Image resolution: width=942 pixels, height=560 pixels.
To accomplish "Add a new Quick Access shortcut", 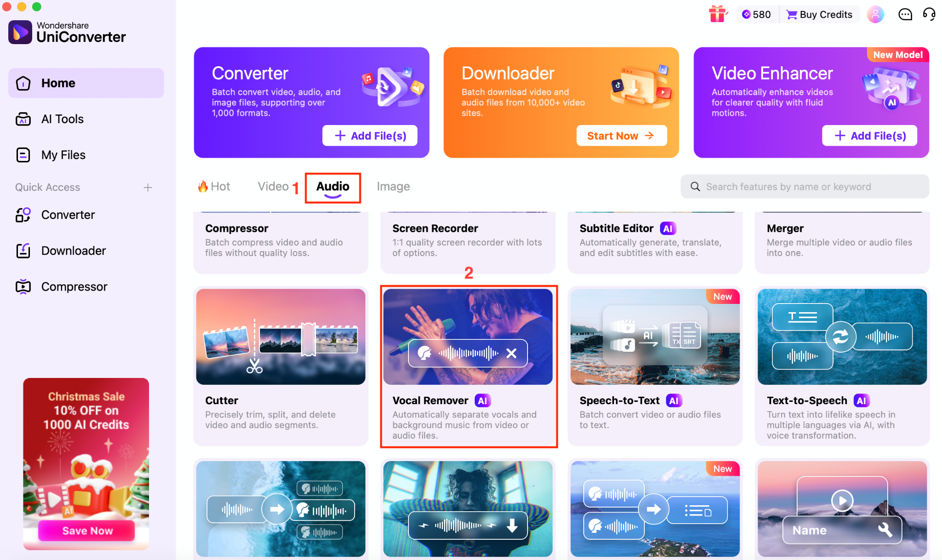I will tap(148, 188).
